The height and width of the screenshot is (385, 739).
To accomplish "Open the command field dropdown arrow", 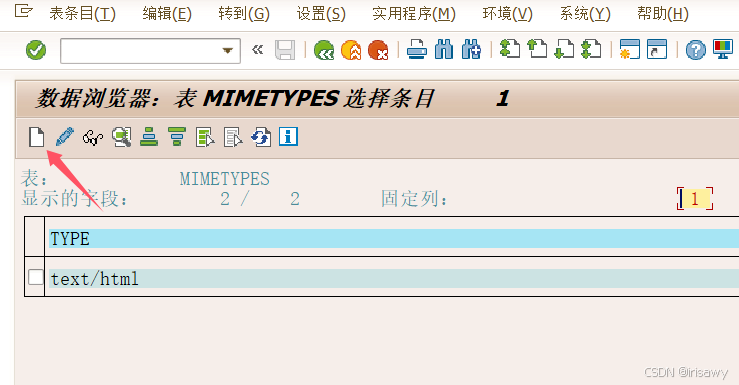I will [x=228, y=50].
